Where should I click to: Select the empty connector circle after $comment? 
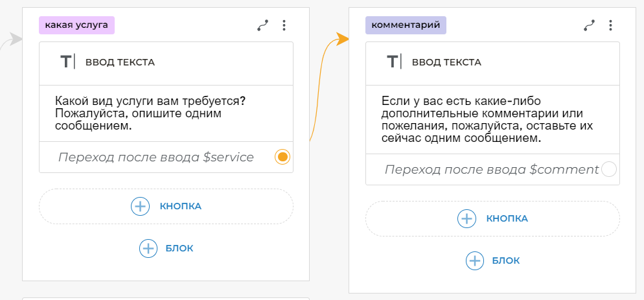coord(609,170)
